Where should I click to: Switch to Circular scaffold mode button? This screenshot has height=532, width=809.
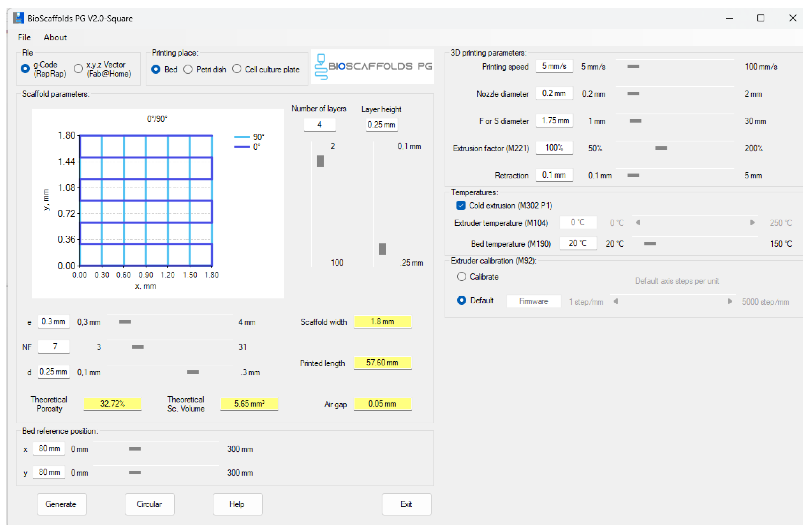pyautogui.click(x=150, y=504)
